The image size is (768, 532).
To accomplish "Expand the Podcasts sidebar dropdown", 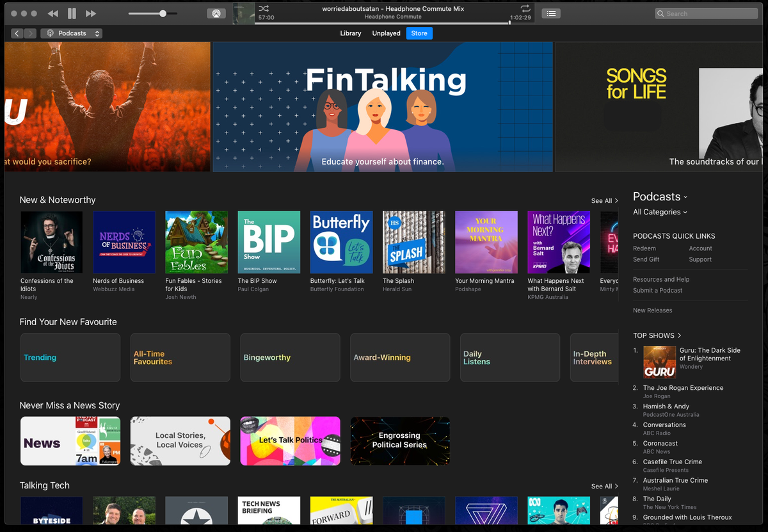I will pyautogui.click(x=660, y=197).
